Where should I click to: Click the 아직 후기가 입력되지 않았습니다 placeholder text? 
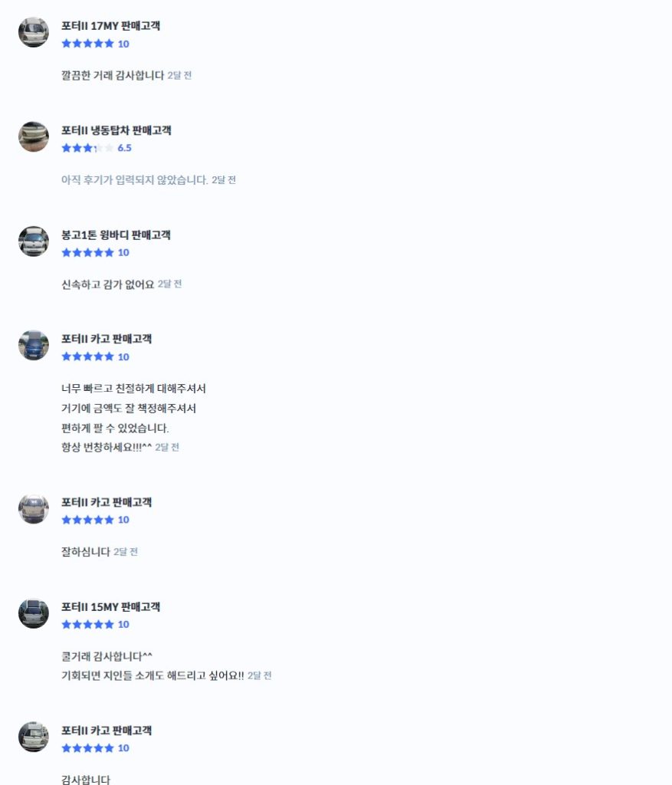coord(135,179)
